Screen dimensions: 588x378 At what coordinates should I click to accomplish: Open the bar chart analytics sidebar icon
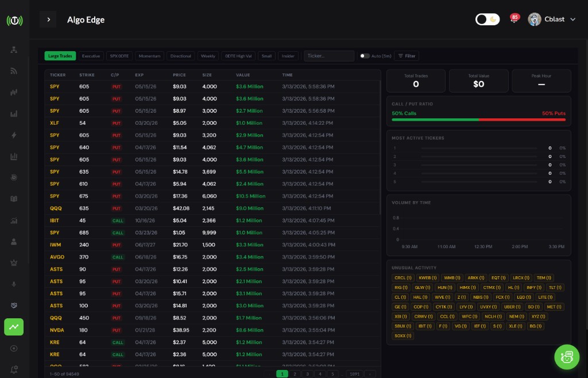[x=14, y=156]
